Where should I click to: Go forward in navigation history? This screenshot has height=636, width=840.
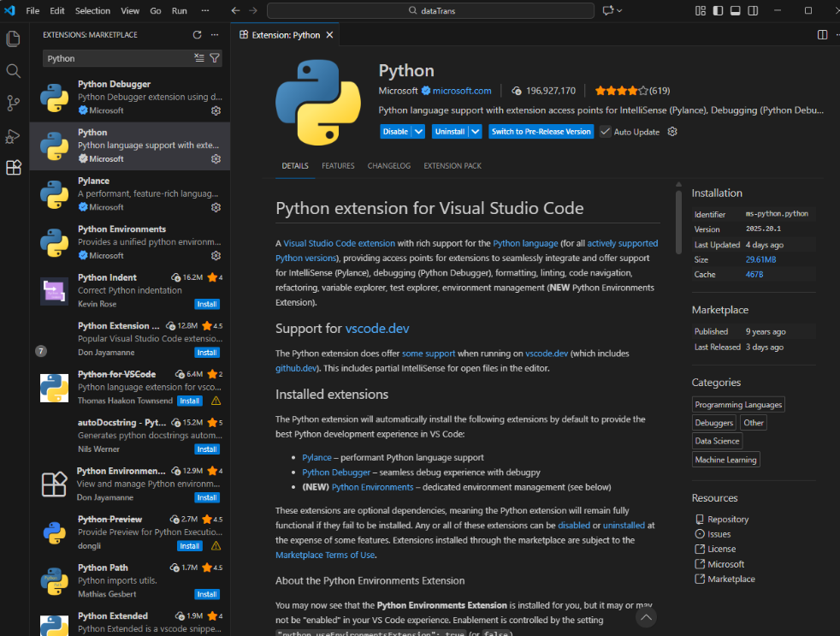pyautogui.click(x=253, y=10)
